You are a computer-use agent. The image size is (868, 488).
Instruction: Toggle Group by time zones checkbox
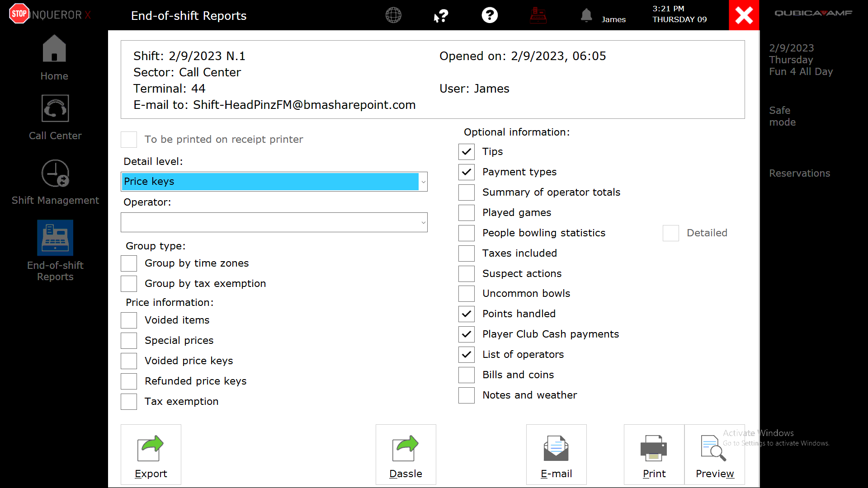(129, 263)
